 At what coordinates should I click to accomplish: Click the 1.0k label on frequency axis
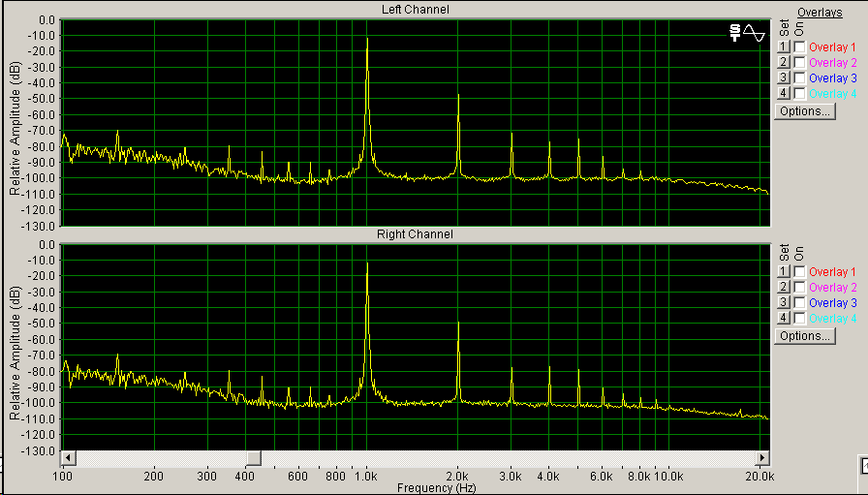coord(366,477)
